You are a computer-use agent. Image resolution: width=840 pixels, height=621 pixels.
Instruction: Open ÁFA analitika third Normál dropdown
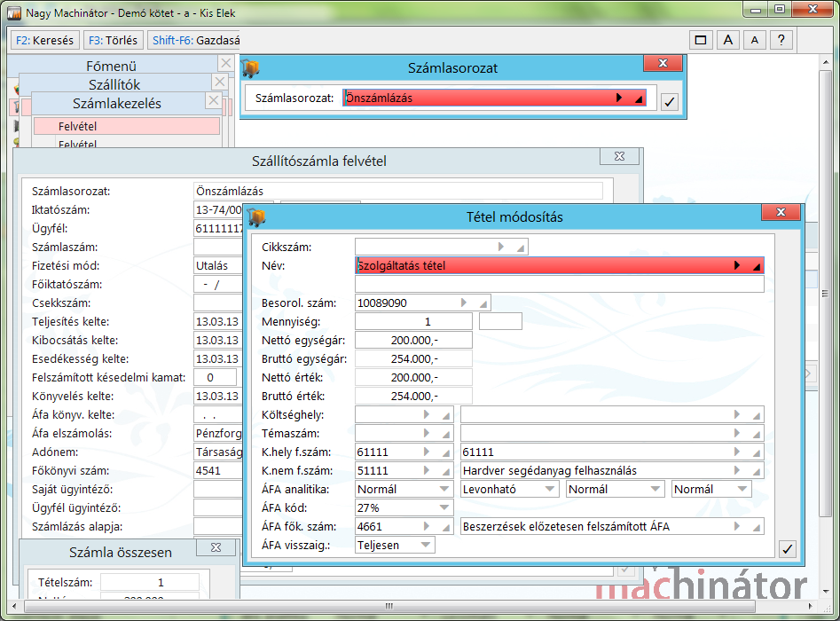tap(656, 489)
